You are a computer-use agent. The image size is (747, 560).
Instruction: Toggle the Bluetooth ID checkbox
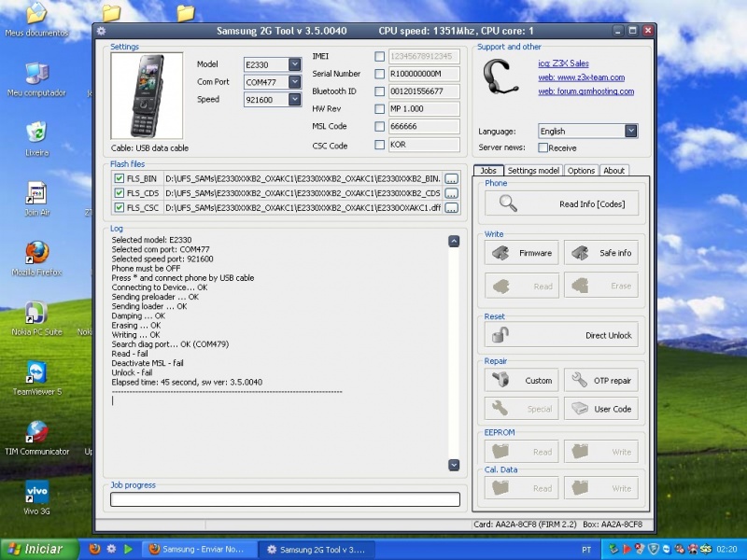[380, 91]
